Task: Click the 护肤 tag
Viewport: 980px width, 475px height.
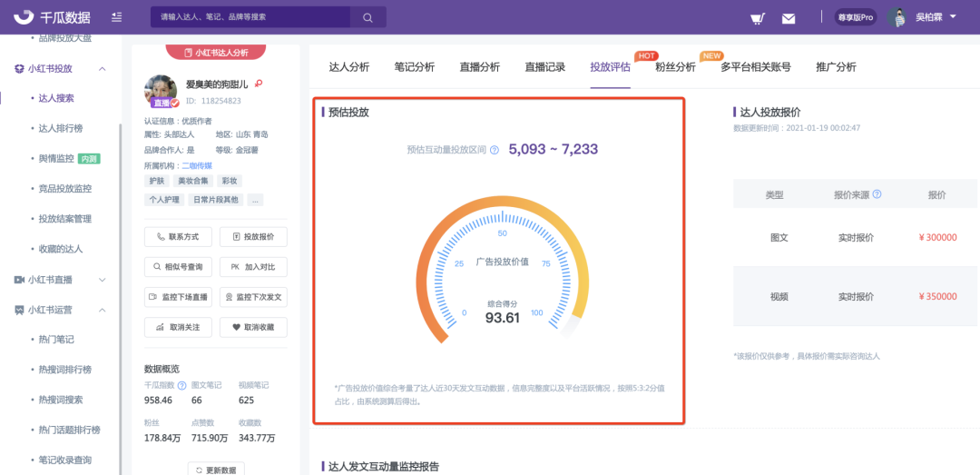Action: click(157, 181)
